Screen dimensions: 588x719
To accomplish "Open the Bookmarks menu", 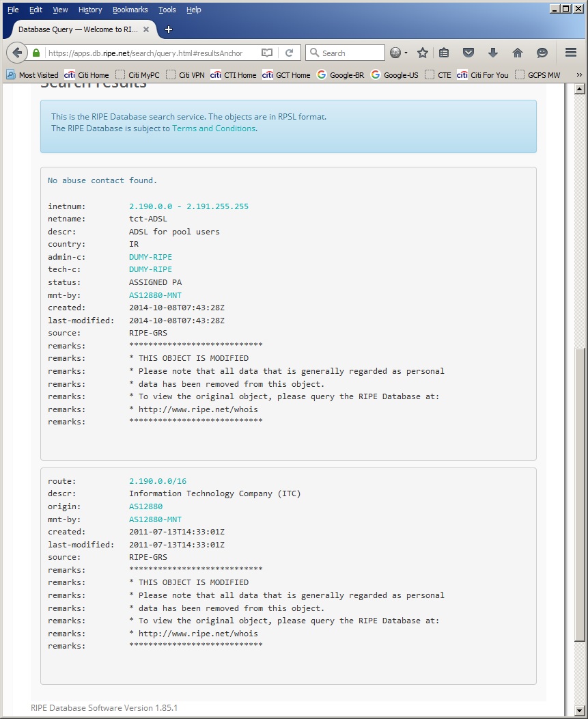I will coord(130,10).
